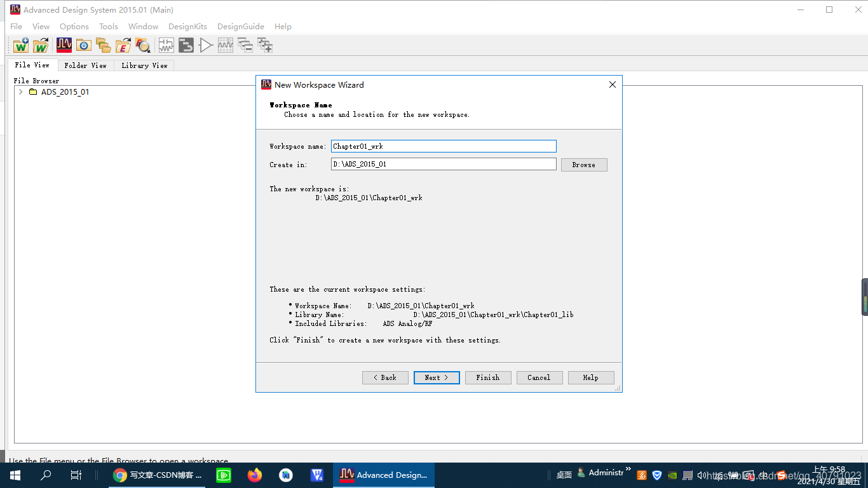The width and height of the screenshot is (868, 488).
Task: Click the search examples magnifier icon
Action: pos(143,45)
